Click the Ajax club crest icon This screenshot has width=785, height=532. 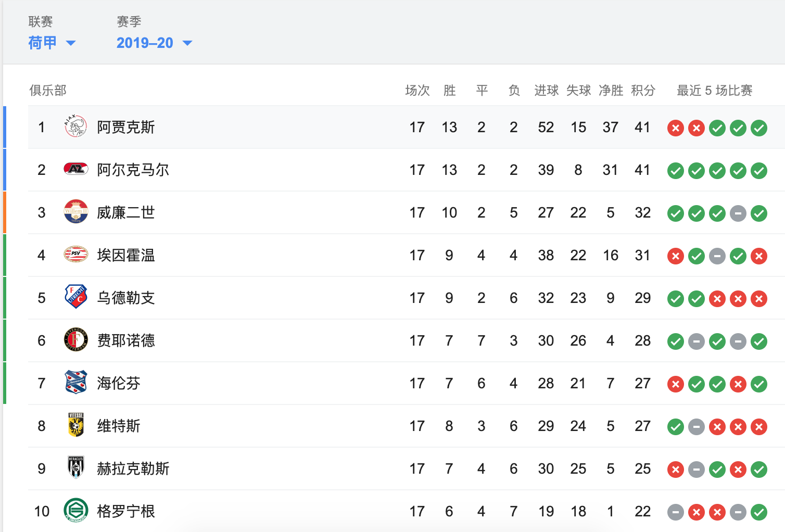[x=75, y=126]
